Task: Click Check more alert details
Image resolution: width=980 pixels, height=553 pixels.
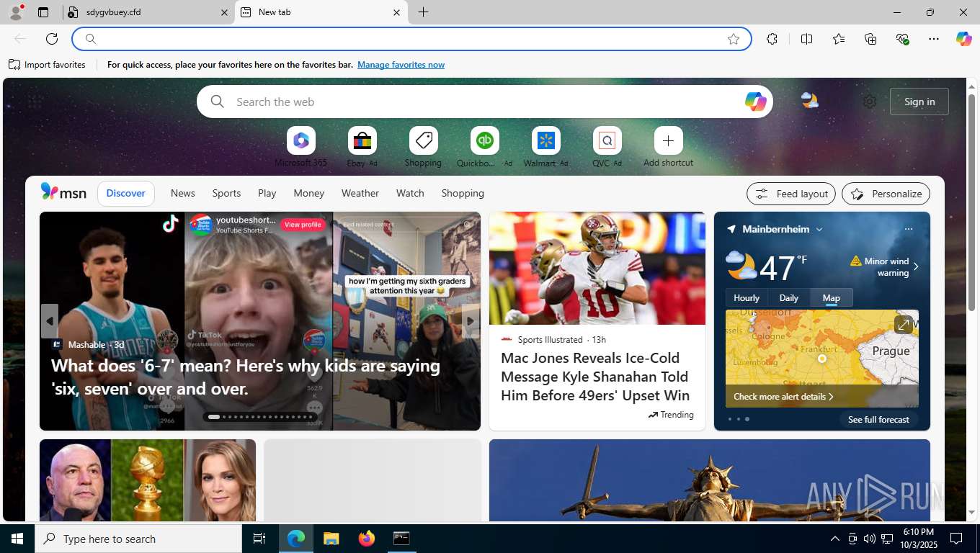Action: pyautogui.click(x=783, y=397)
